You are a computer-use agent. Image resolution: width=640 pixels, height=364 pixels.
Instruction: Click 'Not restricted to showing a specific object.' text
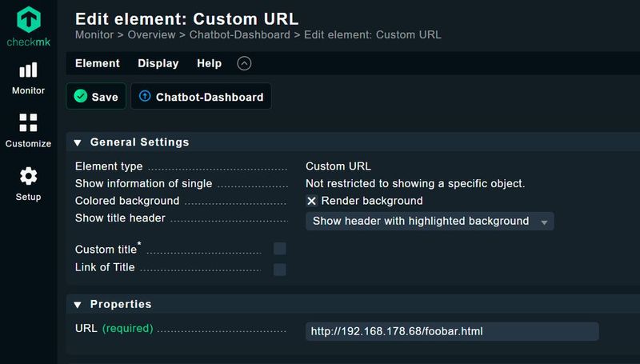(415, 184)
